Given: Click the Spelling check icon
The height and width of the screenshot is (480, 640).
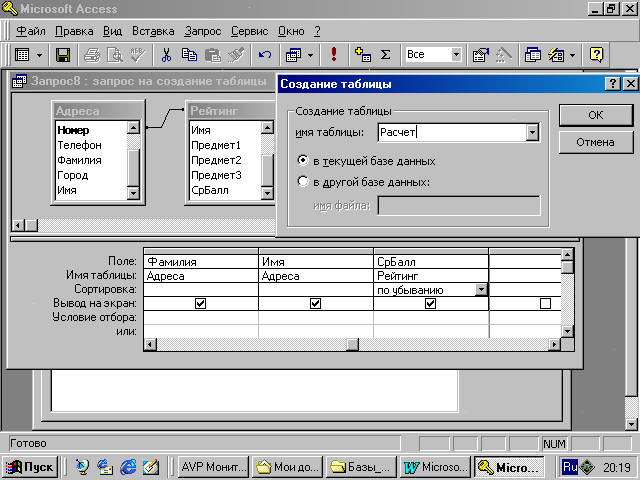Looking at the screenshot, I should coord(138,55).
